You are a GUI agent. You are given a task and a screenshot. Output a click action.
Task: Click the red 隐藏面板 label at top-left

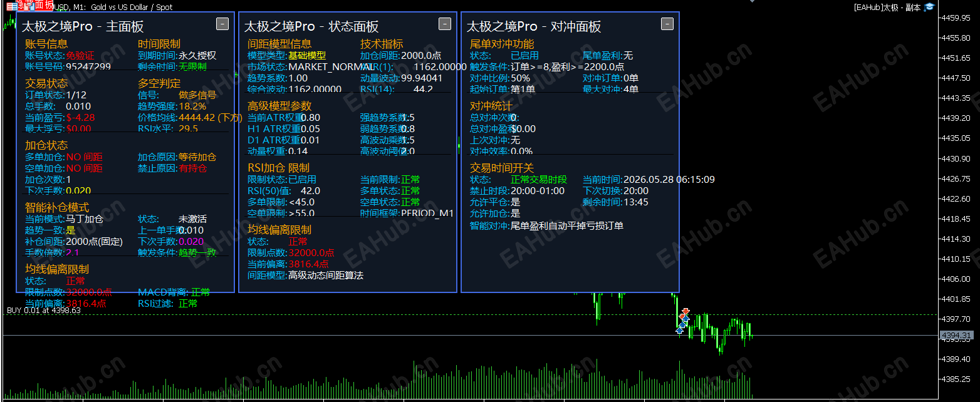pos(34,5)
